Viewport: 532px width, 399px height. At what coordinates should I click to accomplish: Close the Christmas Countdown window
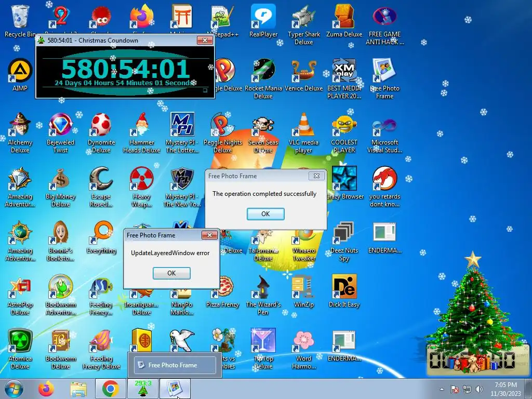pos(205,41)
